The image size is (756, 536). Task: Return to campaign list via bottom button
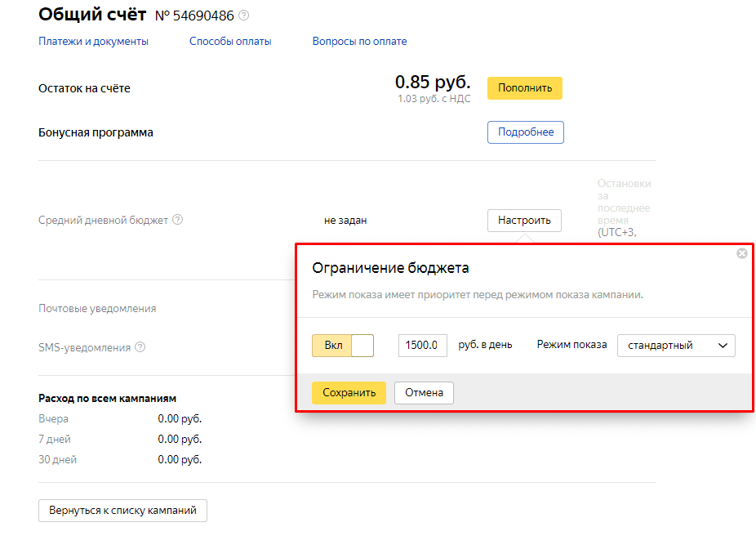click(122, 510)
